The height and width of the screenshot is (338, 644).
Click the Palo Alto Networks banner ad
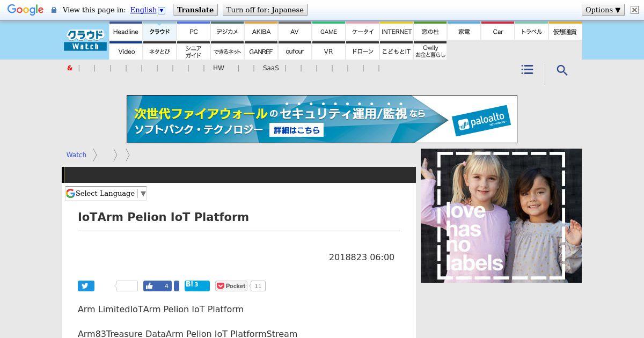coord(322,119)
